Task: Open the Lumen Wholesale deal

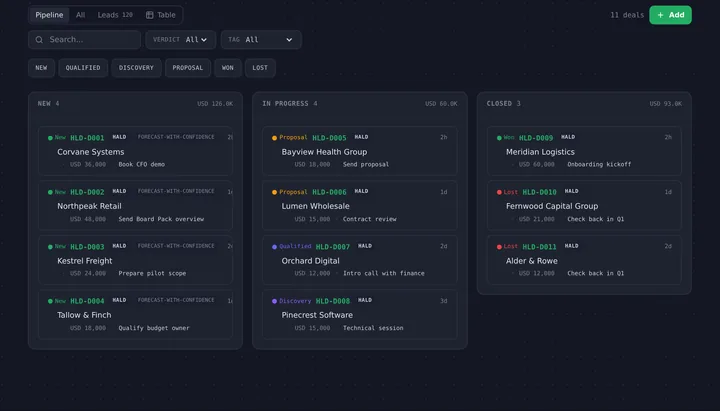Action: [360, 205]
